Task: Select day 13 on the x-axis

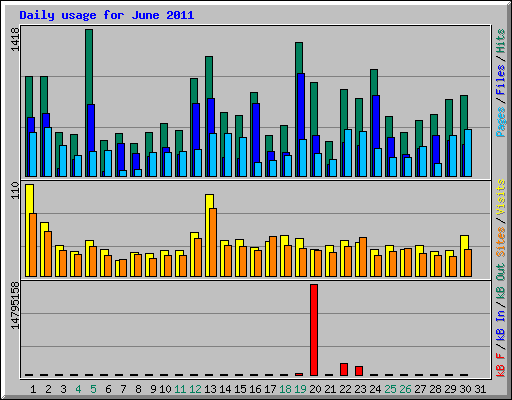Action: point(210,389)
